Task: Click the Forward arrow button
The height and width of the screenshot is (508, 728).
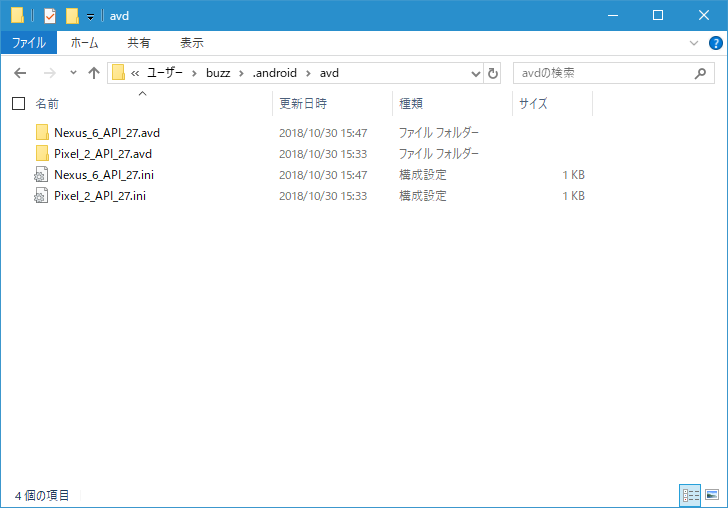Action: pyautogui.click(x=49, y=73)
